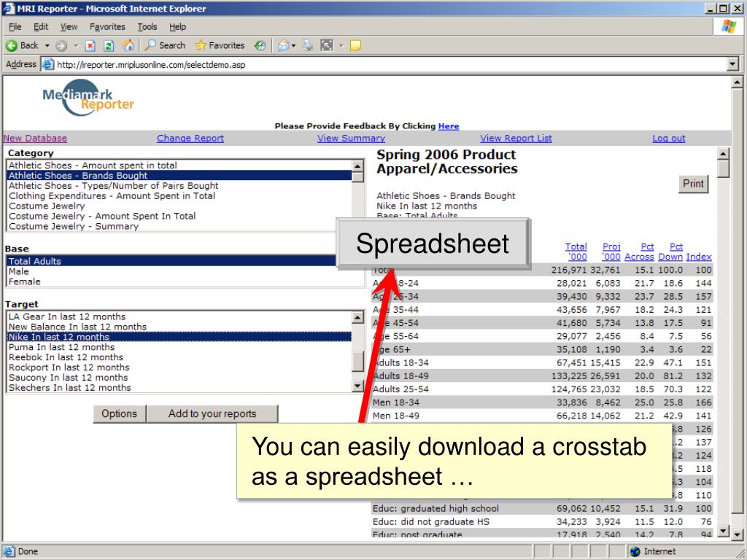The height and width of the screenshot is (560, 747).
Task: Click the Options button
Action: pyautogui.click(x=119, y=414)
